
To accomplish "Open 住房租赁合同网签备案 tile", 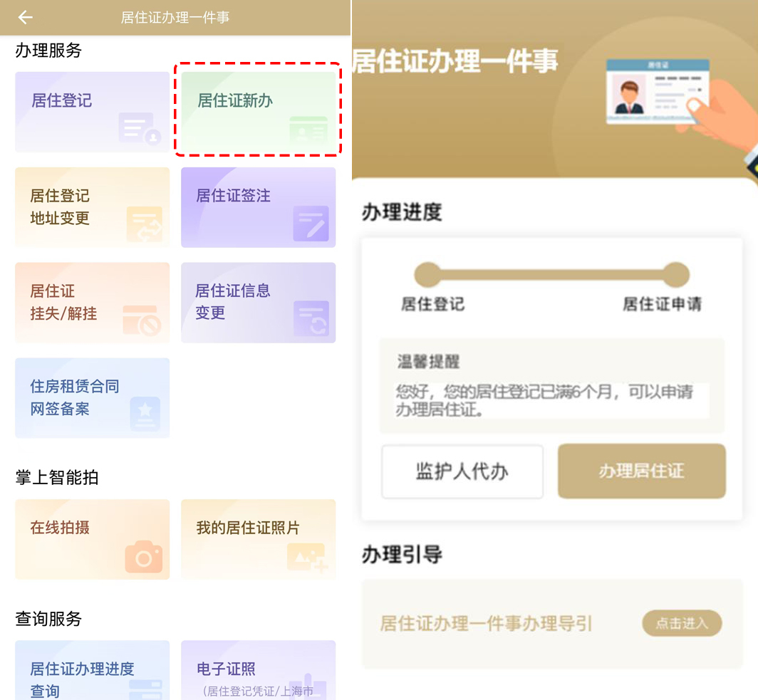I will coord(92,398).
